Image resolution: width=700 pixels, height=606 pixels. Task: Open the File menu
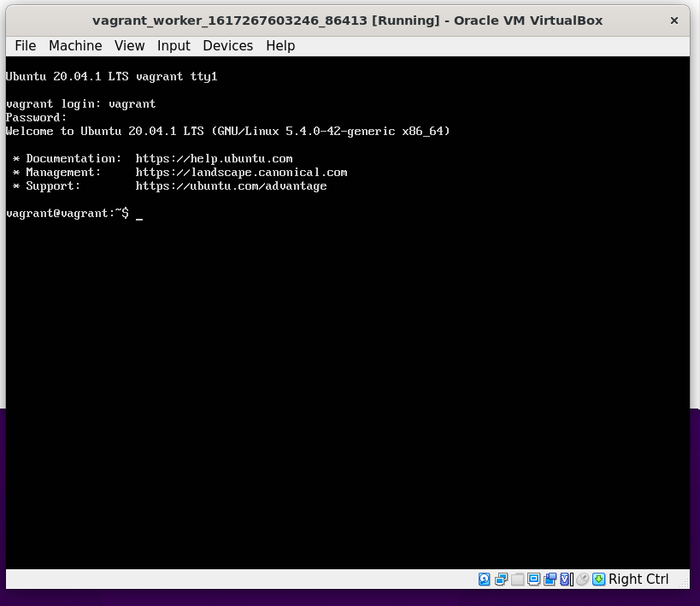[25, 45]
